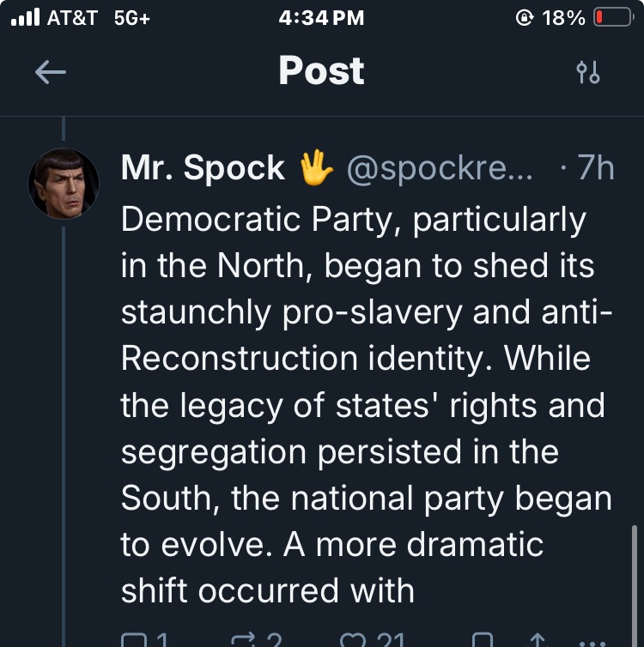Tap the back arrow
This screenshot has height=647, width=644.
tap(51, 73)
